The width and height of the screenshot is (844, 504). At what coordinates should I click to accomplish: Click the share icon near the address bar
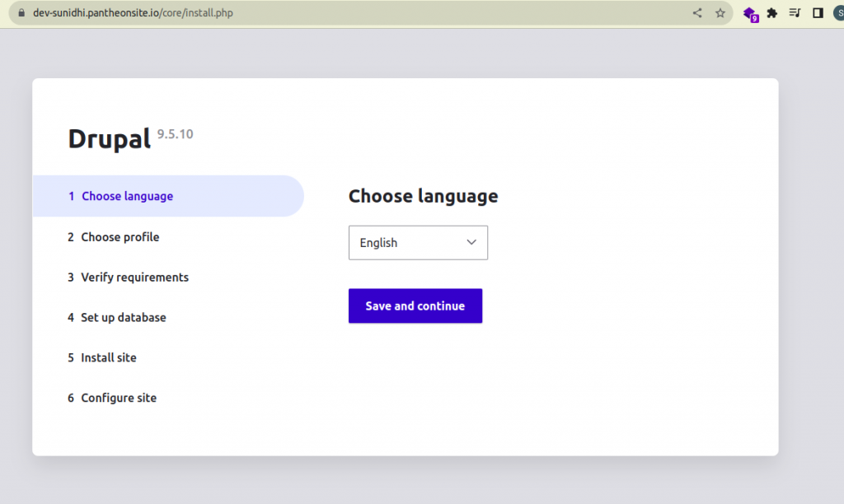point(696,13)
